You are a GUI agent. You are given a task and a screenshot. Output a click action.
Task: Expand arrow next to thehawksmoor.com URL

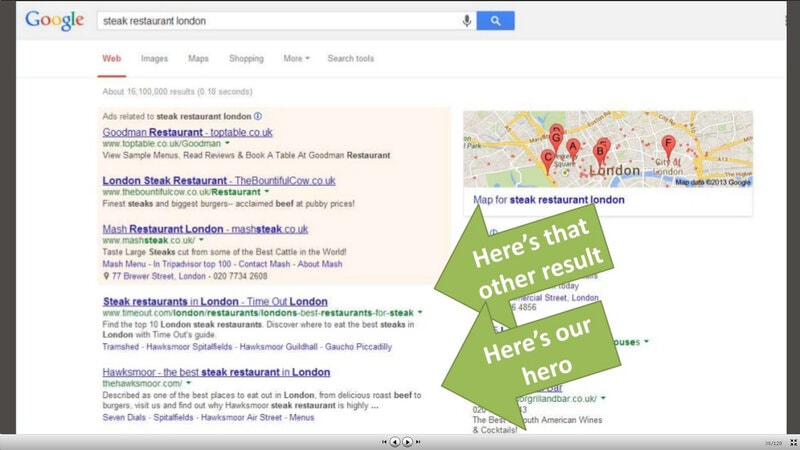(189, 383)
